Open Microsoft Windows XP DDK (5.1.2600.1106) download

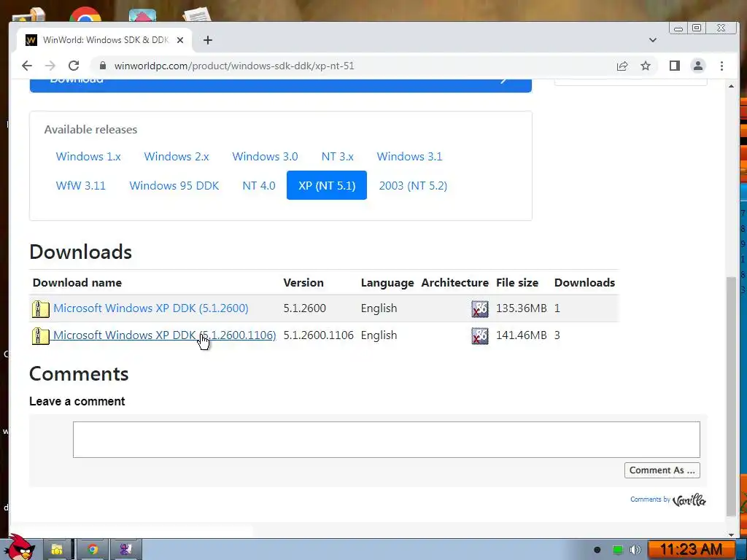coord(164,335)
